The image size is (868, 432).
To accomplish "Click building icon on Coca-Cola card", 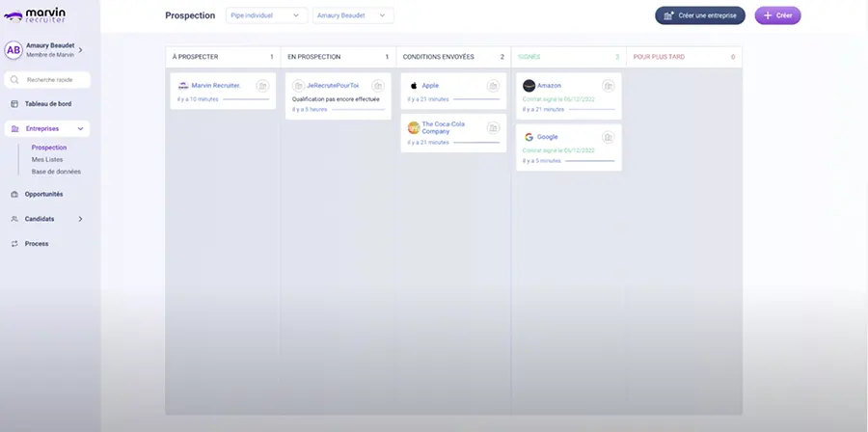I will (493, 128).
